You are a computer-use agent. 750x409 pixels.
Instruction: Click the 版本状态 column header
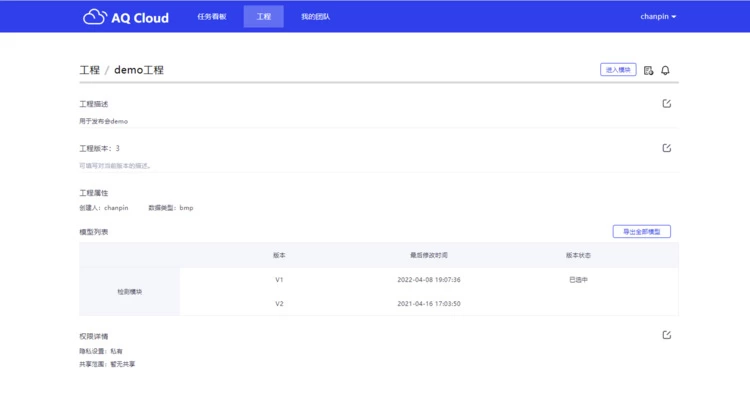[578, 255]
